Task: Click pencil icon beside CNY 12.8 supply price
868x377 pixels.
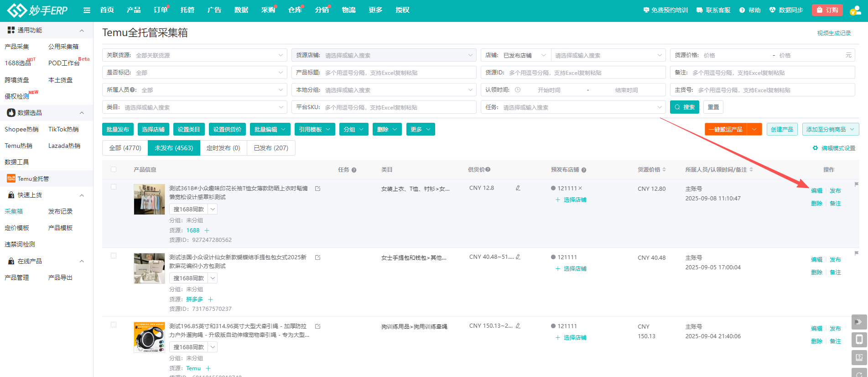Action: point(518,188)
